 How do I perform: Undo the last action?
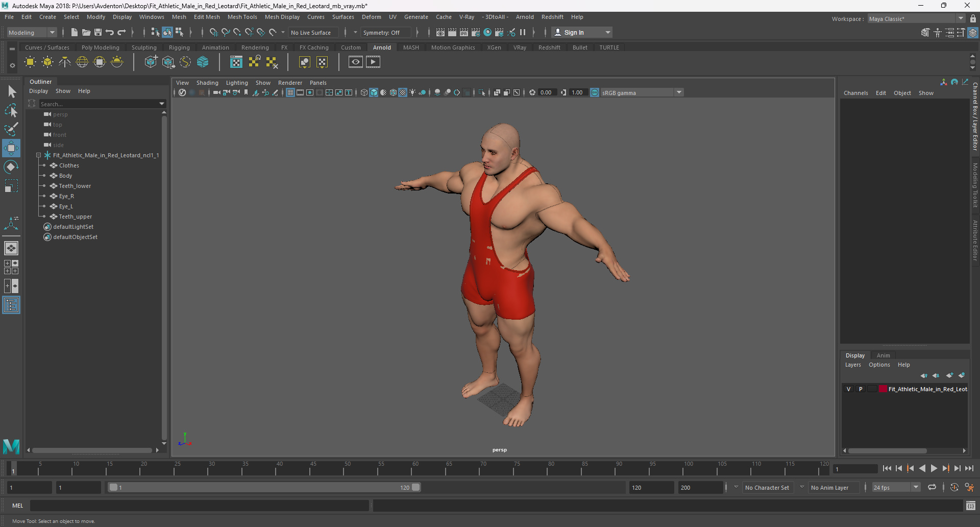tap(110, 32)
